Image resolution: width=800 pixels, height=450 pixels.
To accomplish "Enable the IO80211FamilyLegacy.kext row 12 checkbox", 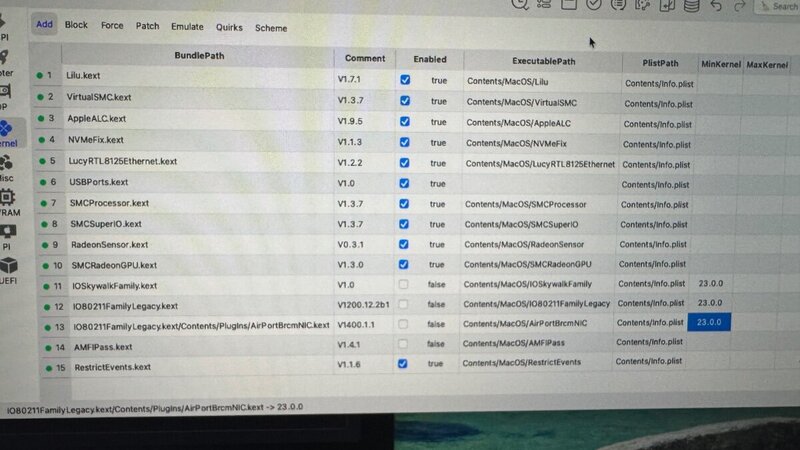I will pyautogui.click(x=403, y=304).
